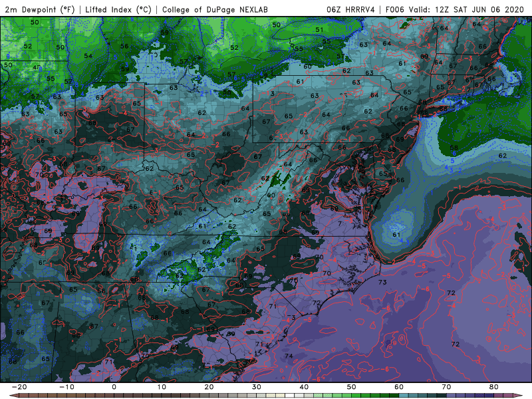Click the 74 dewpoint value over the ocean

(289, 356)
